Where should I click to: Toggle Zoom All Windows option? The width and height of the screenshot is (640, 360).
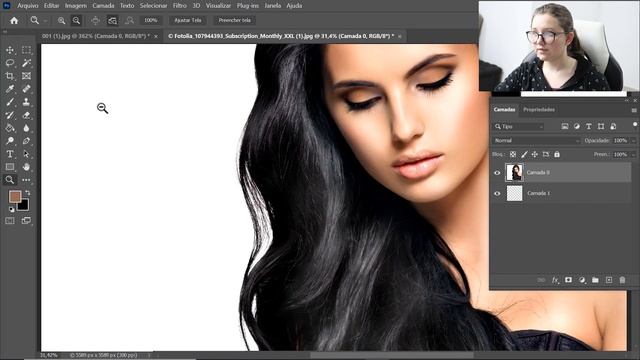(112, 20)
